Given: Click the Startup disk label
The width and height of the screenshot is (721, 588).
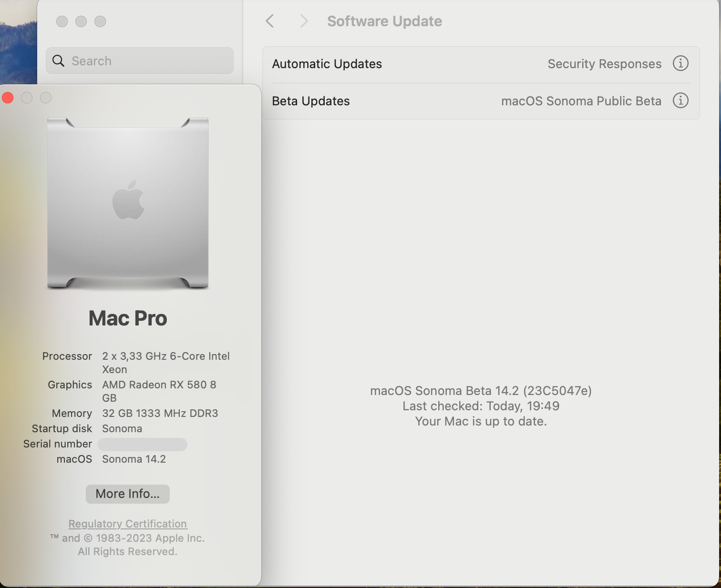Looking at the screenshot, I should (62, 428).
